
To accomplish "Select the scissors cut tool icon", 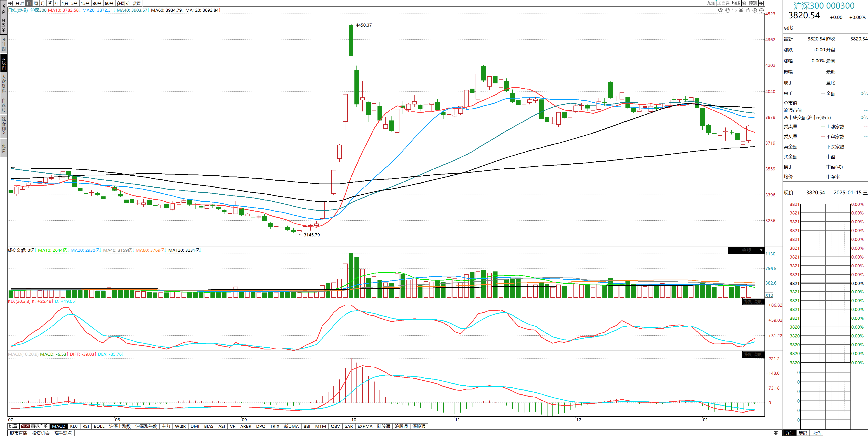I will 741,10.
